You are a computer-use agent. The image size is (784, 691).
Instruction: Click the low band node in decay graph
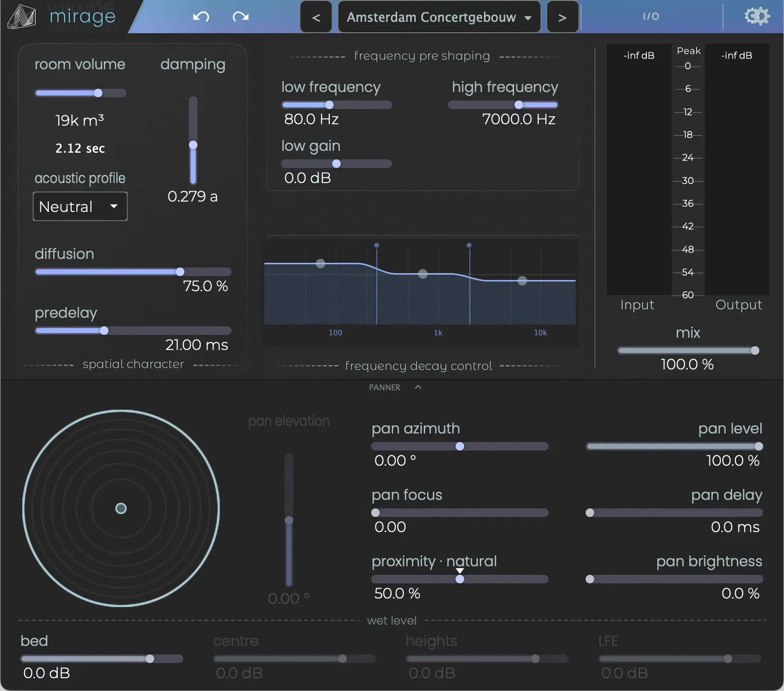[321, 263]
